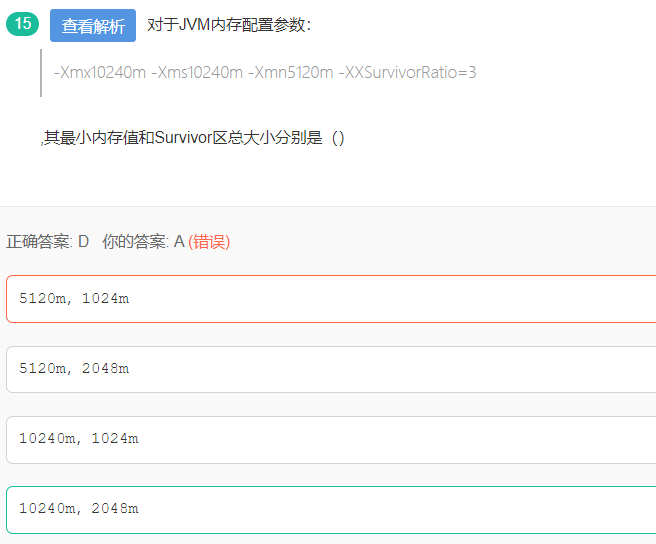Click the -Xmx10240m parameter text
Viewport: 656px width, 544px height.
(98, 72)
